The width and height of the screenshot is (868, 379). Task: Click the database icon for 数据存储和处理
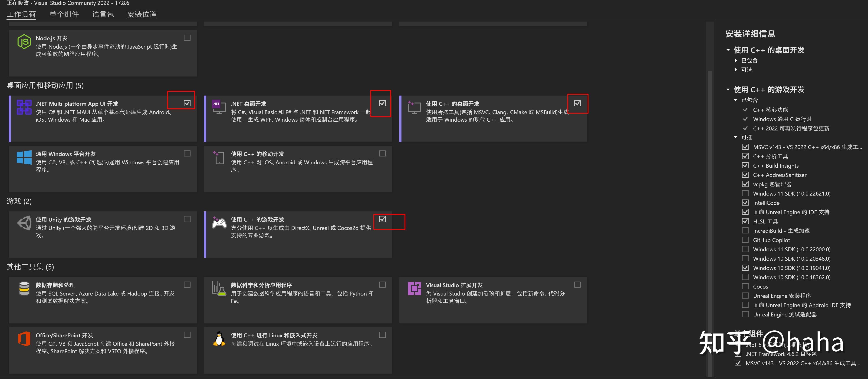(24, 289)
